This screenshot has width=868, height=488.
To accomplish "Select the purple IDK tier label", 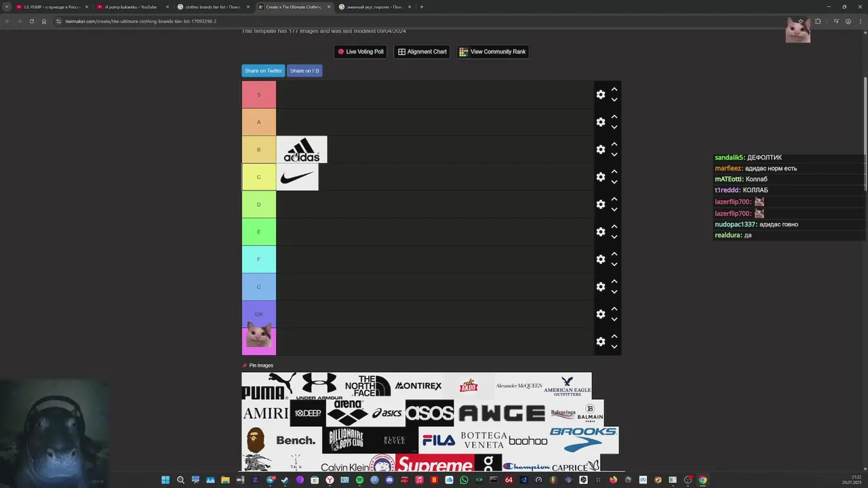I will 259,314.
